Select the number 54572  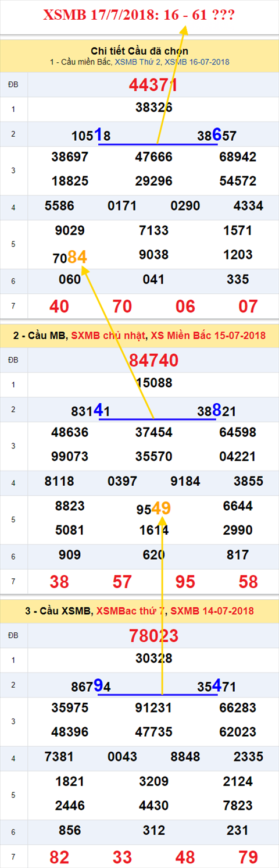point(238,182)
